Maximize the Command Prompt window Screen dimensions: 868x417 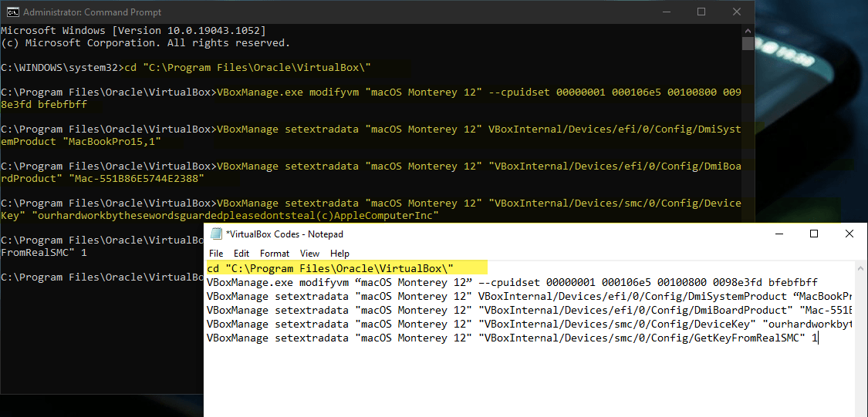point(701,12)
